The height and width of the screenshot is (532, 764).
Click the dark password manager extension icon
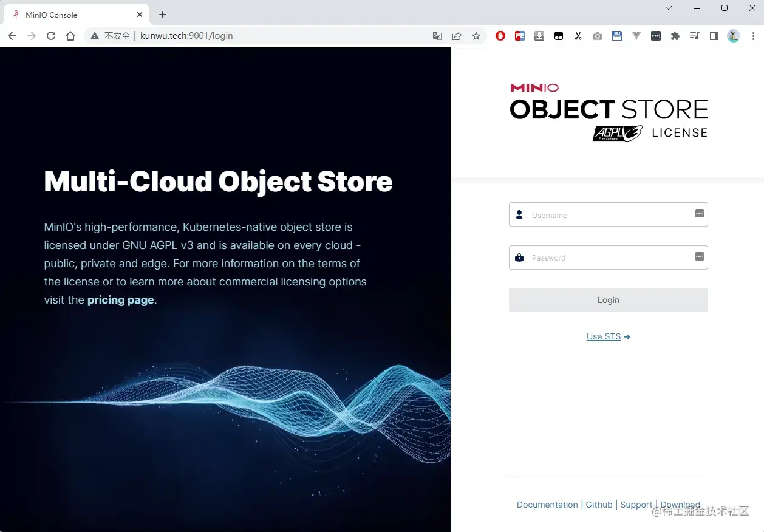[x=656, y=36]
